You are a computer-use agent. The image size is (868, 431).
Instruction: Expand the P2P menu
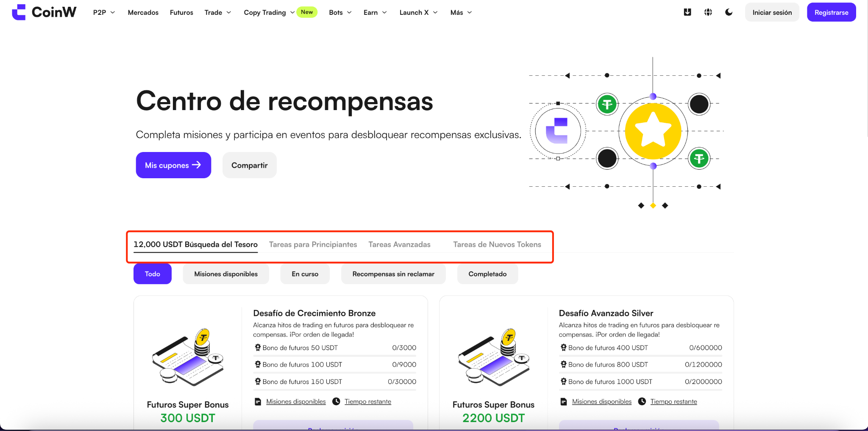point(104,13)
